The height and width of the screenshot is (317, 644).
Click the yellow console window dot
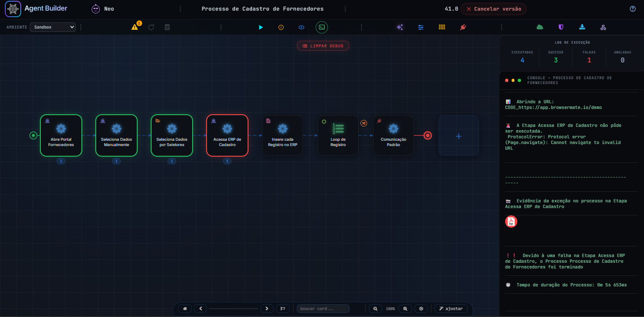pos(513,80)
